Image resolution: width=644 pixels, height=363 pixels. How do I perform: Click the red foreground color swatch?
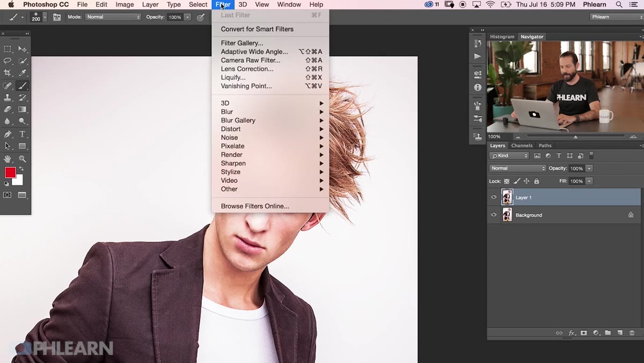pyautogui.click(x=10, y=172)
